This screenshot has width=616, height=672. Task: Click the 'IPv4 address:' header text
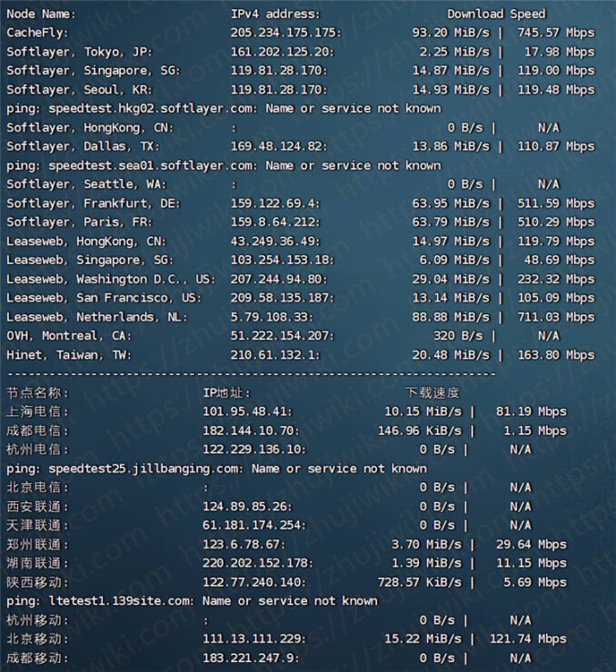(x=275, y=15)
